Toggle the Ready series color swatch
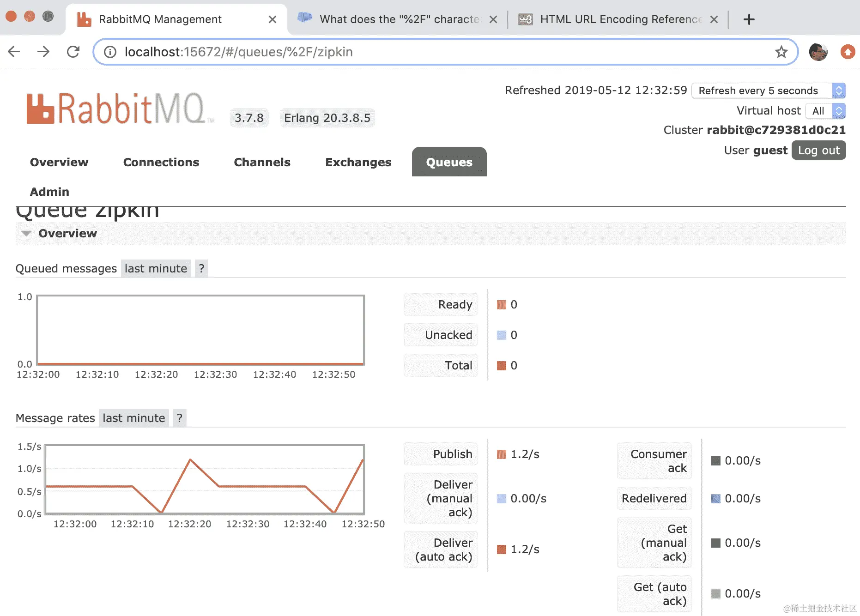Screen dimensions: 860x616 pos(502,305)
